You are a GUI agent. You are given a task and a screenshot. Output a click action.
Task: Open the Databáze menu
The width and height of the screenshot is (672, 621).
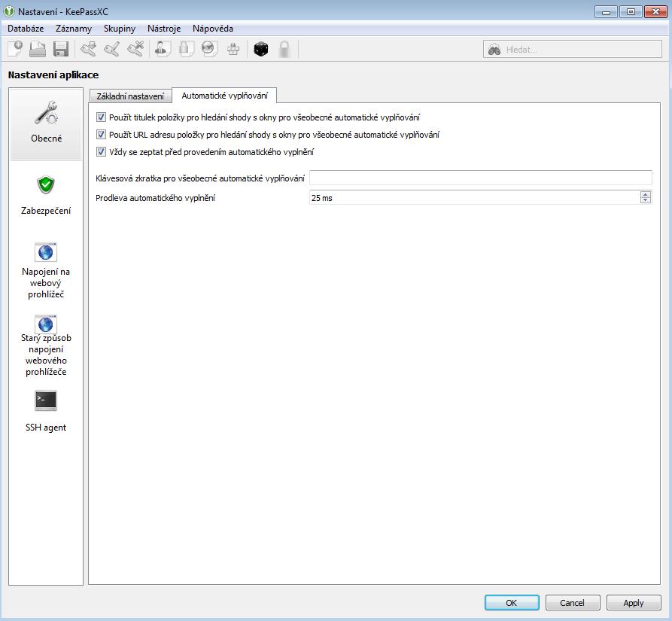pyautogui.click(x=26, y=29)
